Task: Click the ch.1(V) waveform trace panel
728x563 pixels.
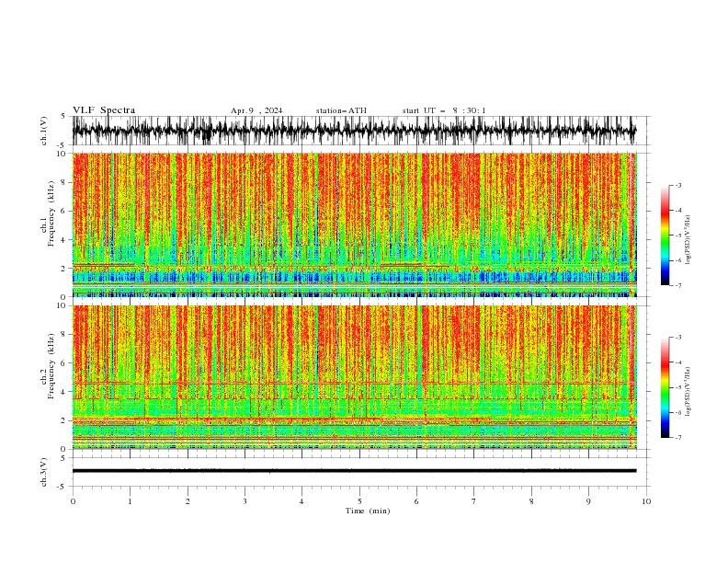Action: pos(360,131)
